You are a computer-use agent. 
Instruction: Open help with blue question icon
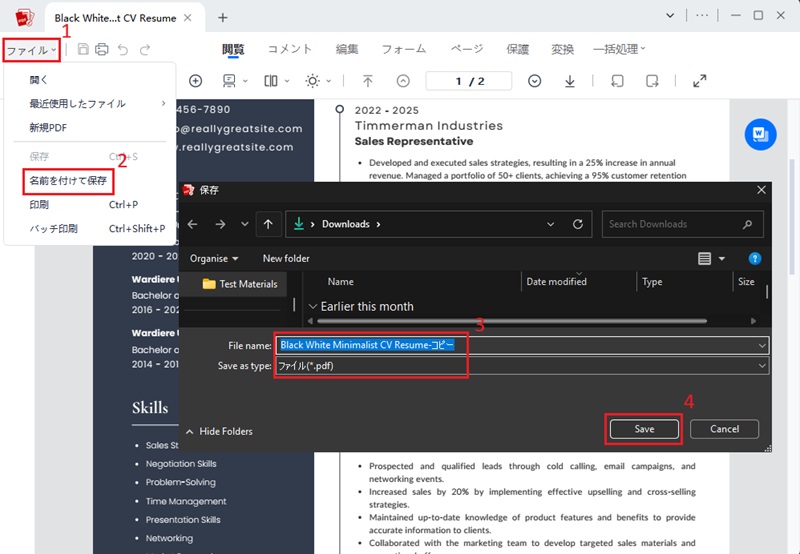755,259
